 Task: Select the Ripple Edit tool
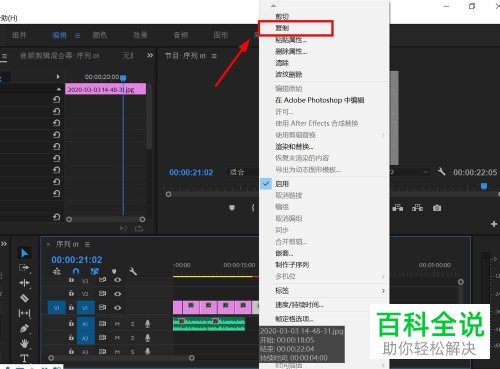[x=24, y=283]
